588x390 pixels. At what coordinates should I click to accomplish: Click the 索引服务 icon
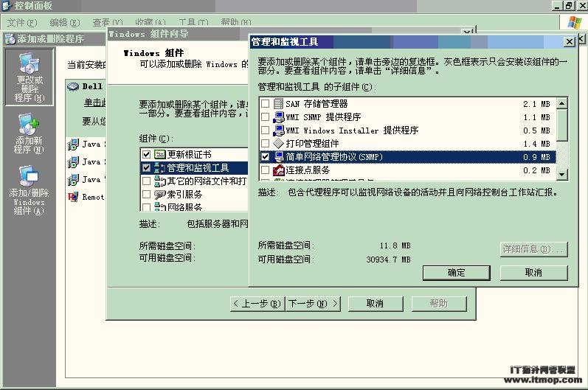160,195
